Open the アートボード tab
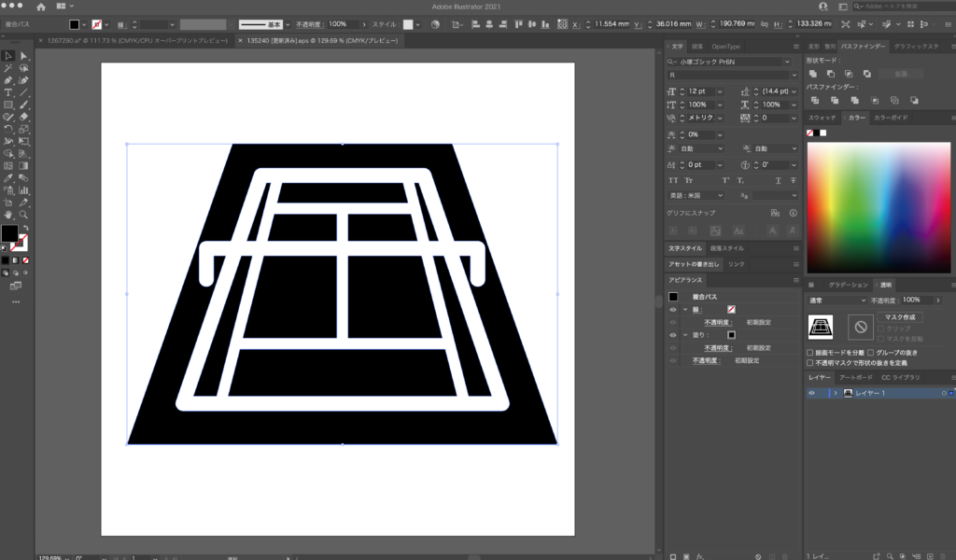Viewport: 956px width, 560px height. pos(856,377)
